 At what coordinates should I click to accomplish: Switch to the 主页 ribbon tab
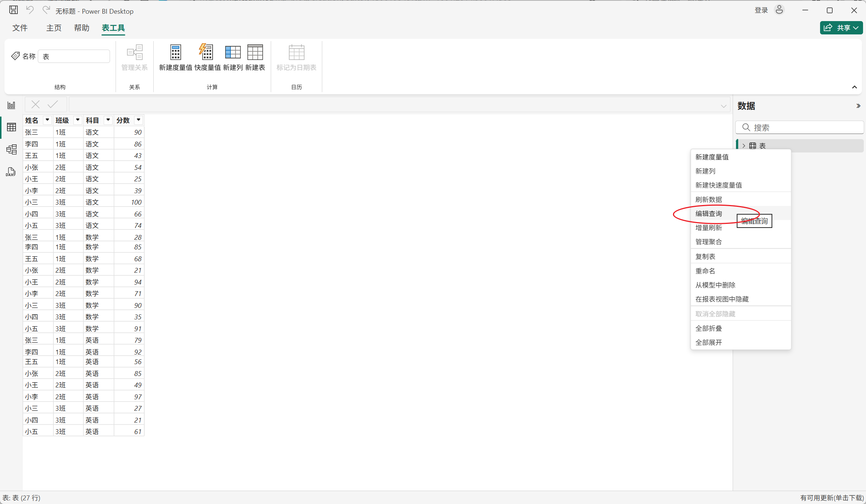[x=54, y=28]
